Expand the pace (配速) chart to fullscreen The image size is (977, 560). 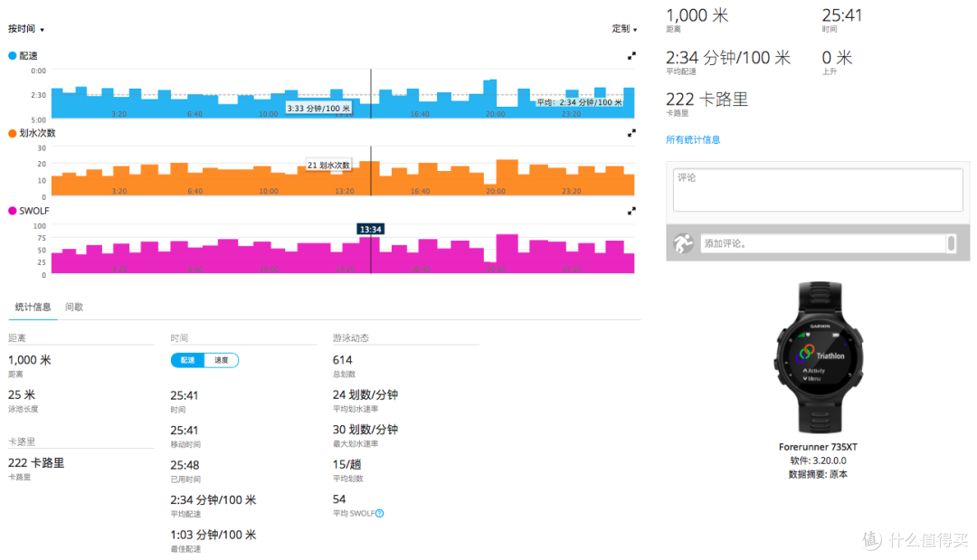point(631,56)
